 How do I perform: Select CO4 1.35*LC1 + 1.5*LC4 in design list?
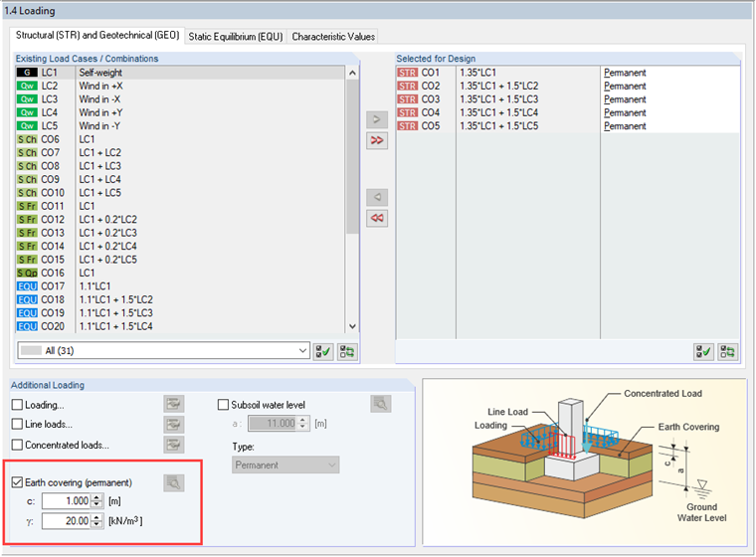(x=568, y=112)
